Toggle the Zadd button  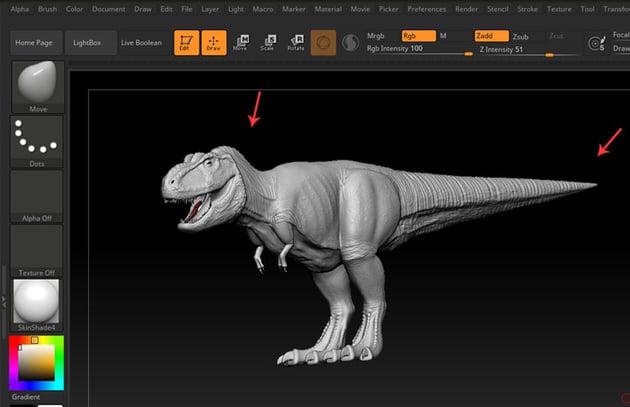tap(491, 36)
